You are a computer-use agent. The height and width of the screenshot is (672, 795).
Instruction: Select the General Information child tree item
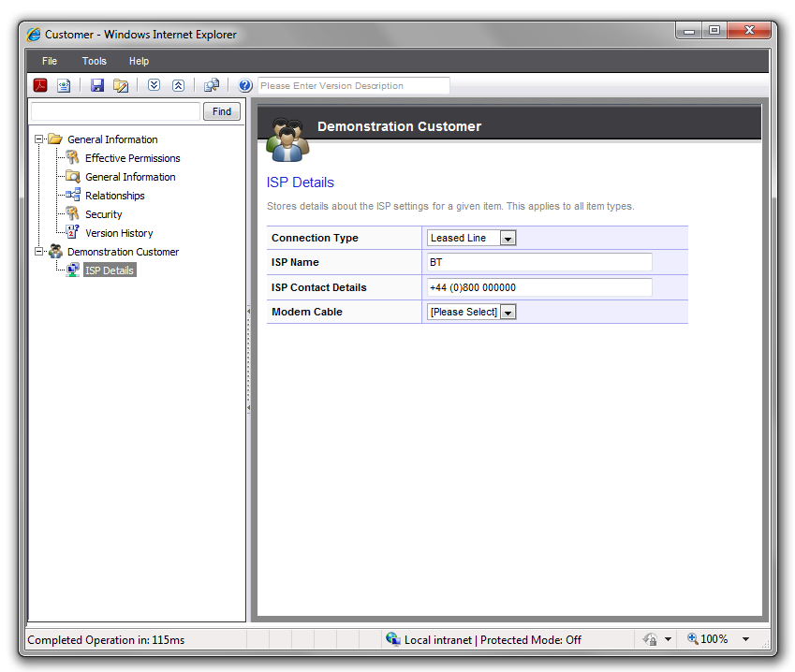(130, 177)
